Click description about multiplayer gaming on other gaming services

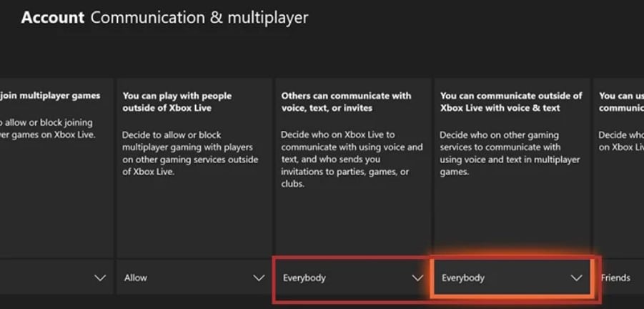point(190,153)
